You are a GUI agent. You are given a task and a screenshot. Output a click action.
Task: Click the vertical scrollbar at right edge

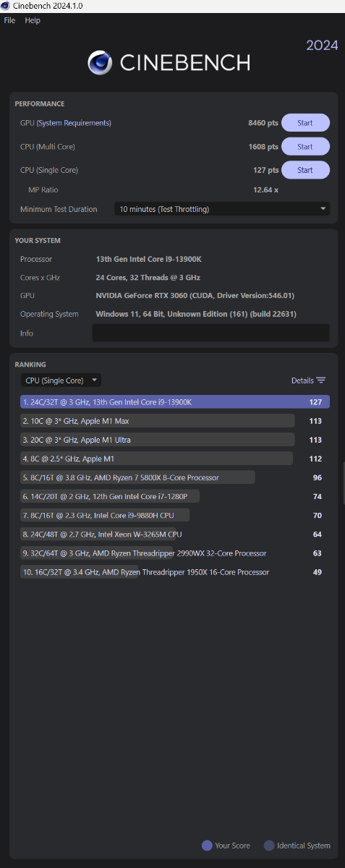click(x=343, y=483)
